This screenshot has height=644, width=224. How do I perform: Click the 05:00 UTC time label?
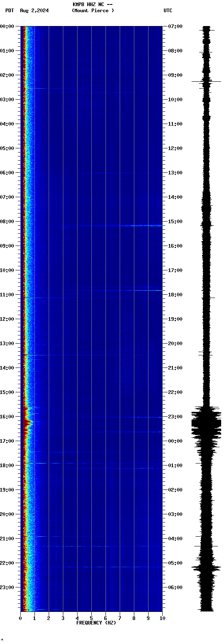[x=175, y=563]
